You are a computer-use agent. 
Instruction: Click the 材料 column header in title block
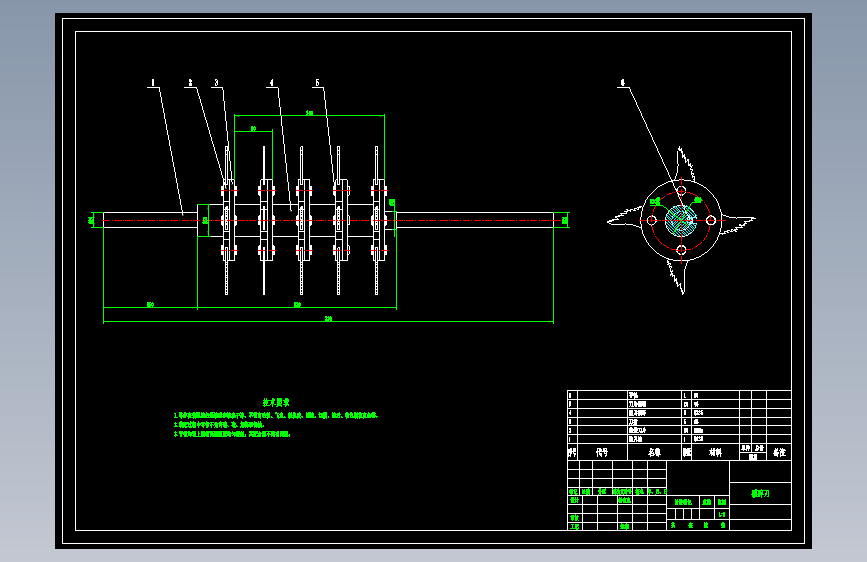pos(715,452)
